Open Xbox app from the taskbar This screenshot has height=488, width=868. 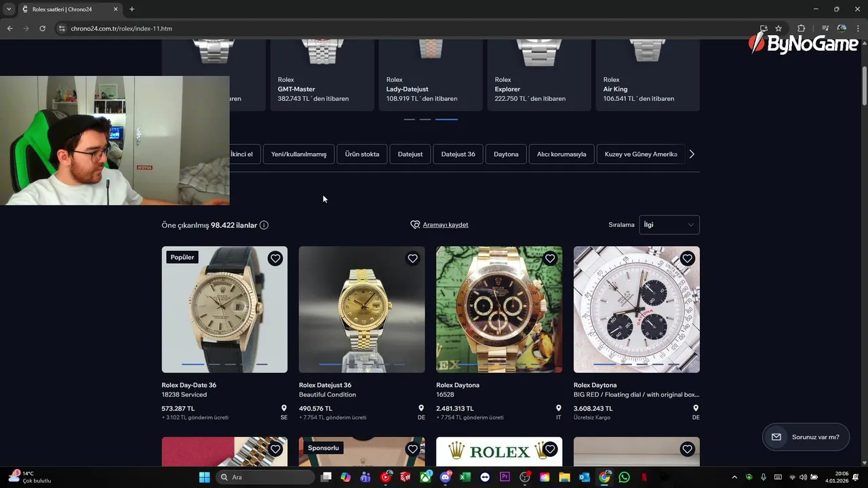tap(425, 477)
